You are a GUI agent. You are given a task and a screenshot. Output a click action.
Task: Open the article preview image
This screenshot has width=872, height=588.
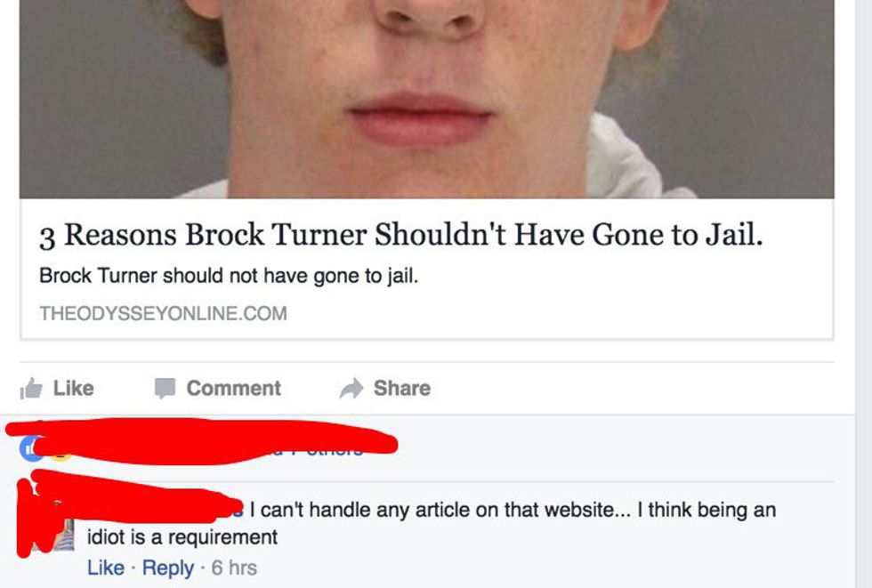(426, 99)
